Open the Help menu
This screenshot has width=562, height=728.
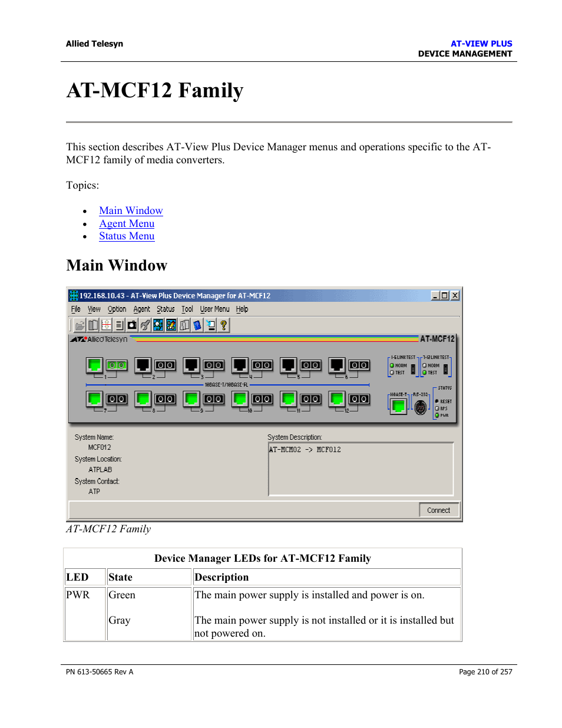(242, 309)
